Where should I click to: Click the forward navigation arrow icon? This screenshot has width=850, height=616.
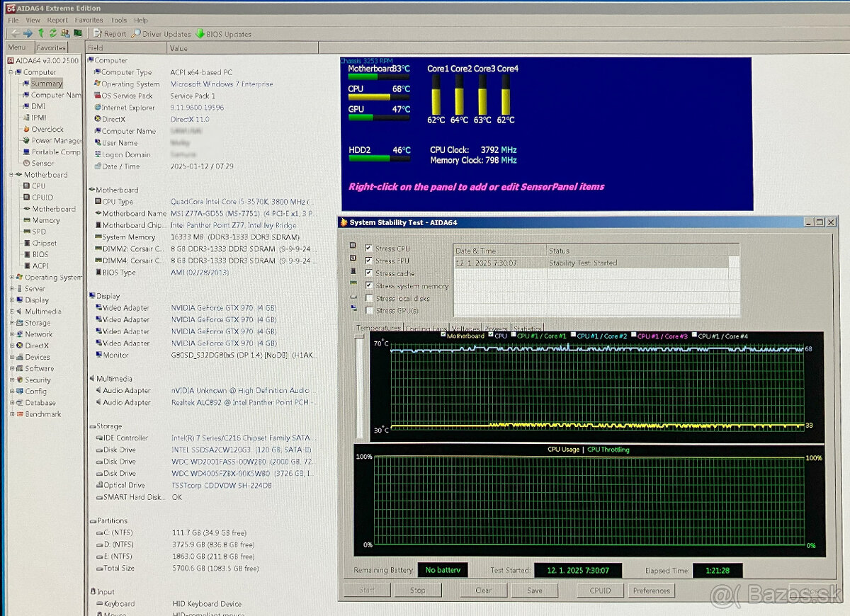tap(27, 33)
